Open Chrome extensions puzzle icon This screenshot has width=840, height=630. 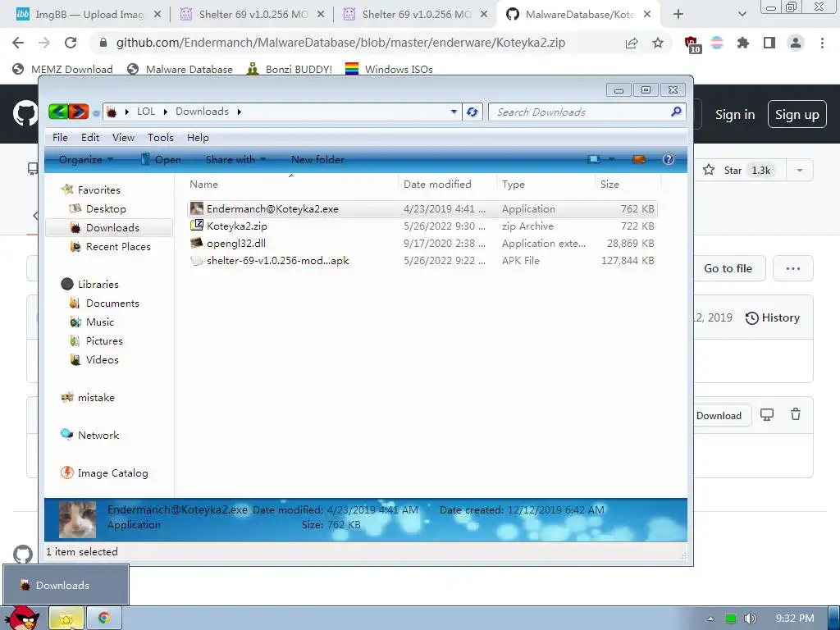tap(742, 43)
